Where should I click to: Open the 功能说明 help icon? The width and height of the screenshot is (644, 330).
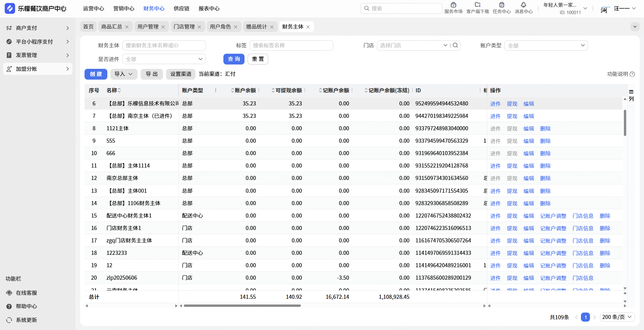[x=632, y=74]
